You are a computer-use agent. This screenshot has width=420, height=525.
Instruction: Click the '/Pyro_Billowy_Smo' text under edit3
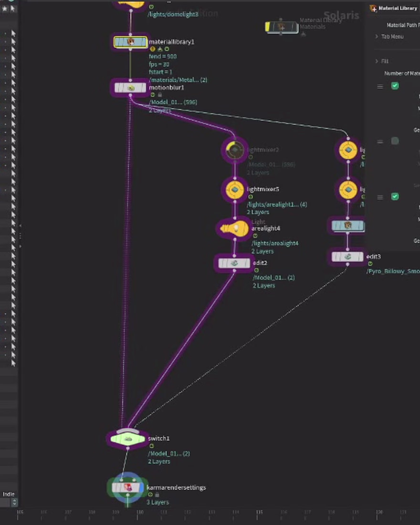pyautogui.click(x=393, y=271)
